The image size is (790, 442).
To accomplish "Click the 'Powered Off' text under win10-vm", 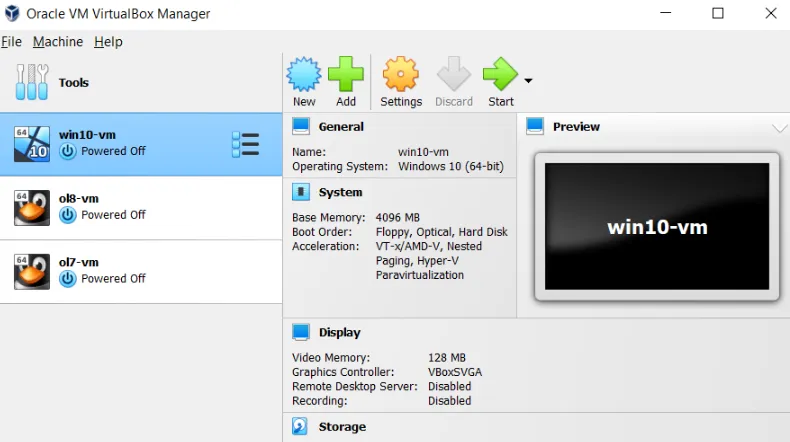I will click(113, 151).
